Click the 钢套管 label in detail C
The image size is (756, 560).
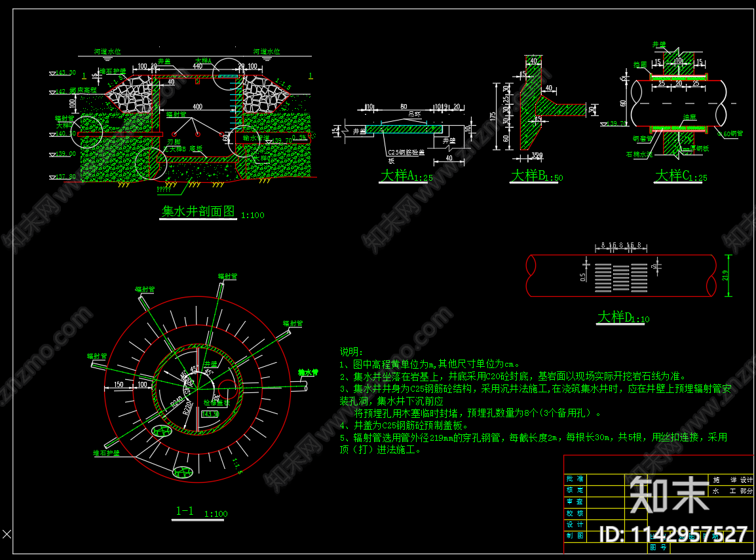[643, 139]
